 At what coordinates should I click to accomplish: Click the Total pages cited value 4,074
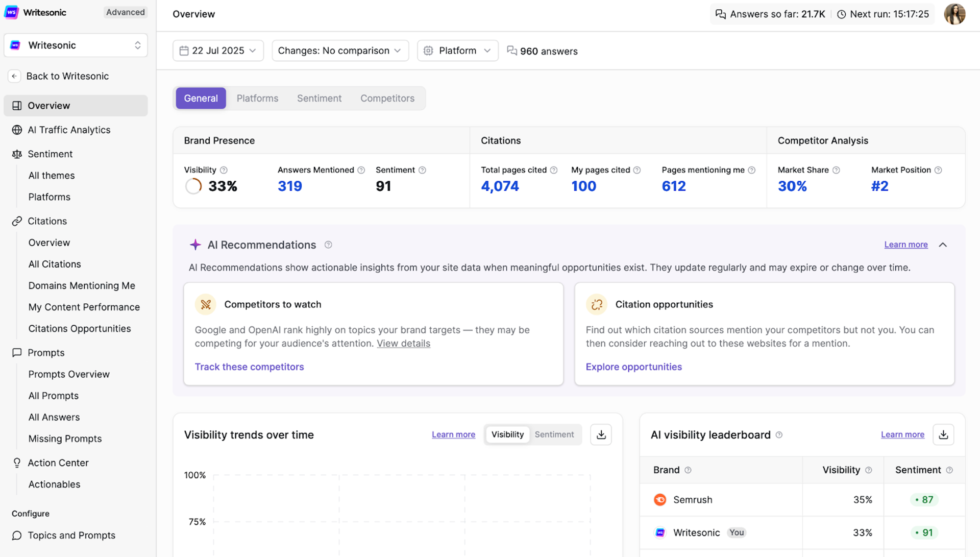500,186
